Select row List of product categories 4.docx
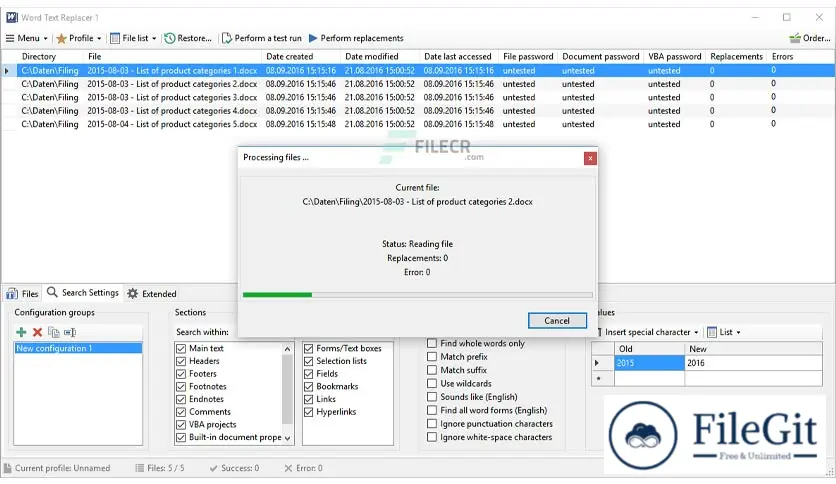 click(418, 111)
